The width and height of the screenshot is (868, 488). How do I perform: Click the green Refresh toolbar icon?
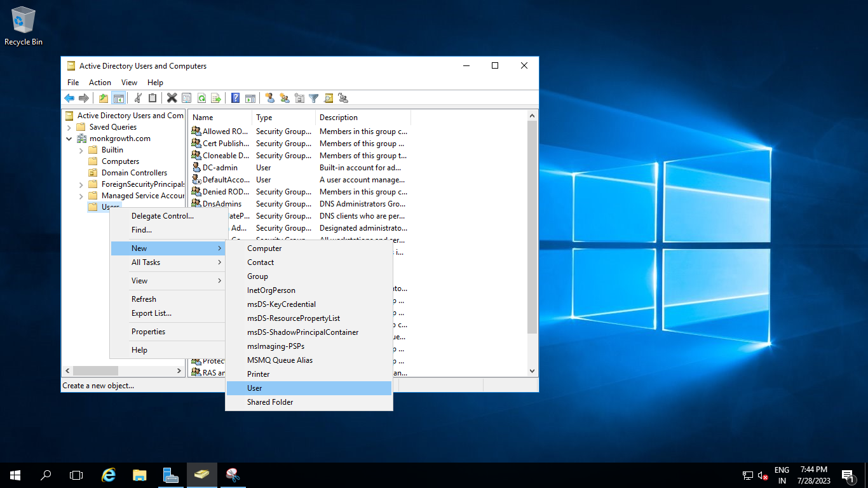[201, 98]
